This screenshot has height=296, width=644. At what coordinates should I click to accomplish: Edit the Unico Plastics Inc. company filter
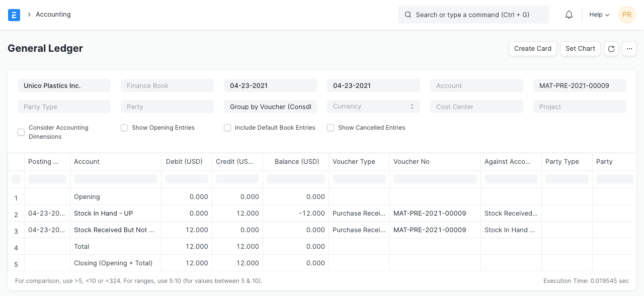64,85
